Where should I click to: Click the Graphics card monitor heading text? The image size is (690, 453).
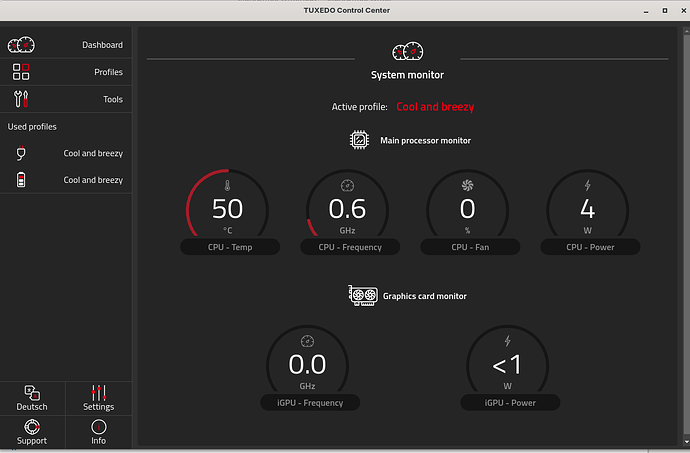click(425, 296)
